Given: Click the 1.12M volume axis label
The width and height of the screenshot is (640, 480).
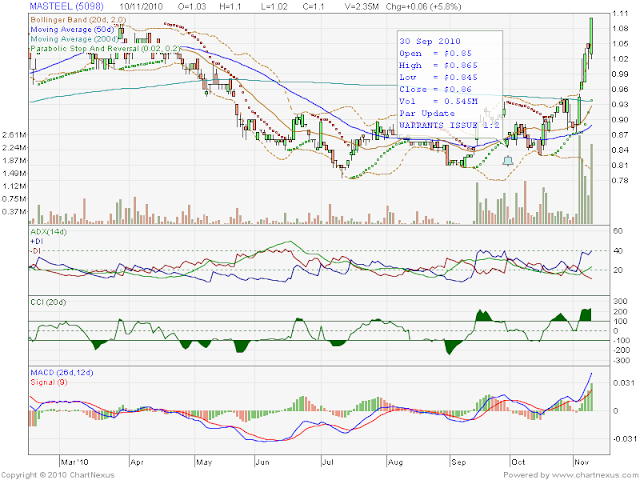Looking at the screenshot, I should 14,186.
